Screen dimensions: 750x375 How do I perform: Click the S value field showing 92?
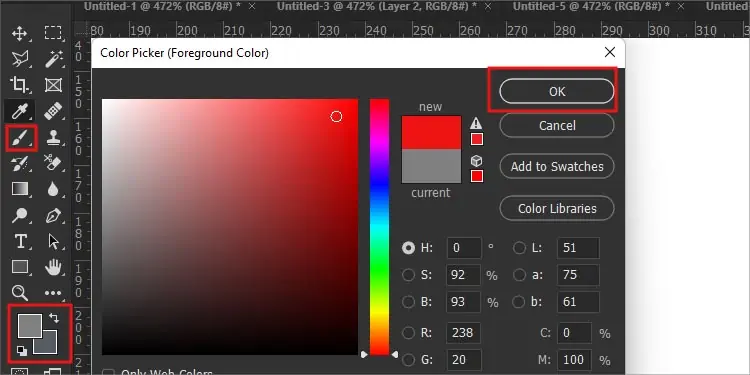(x=464, y=275)
